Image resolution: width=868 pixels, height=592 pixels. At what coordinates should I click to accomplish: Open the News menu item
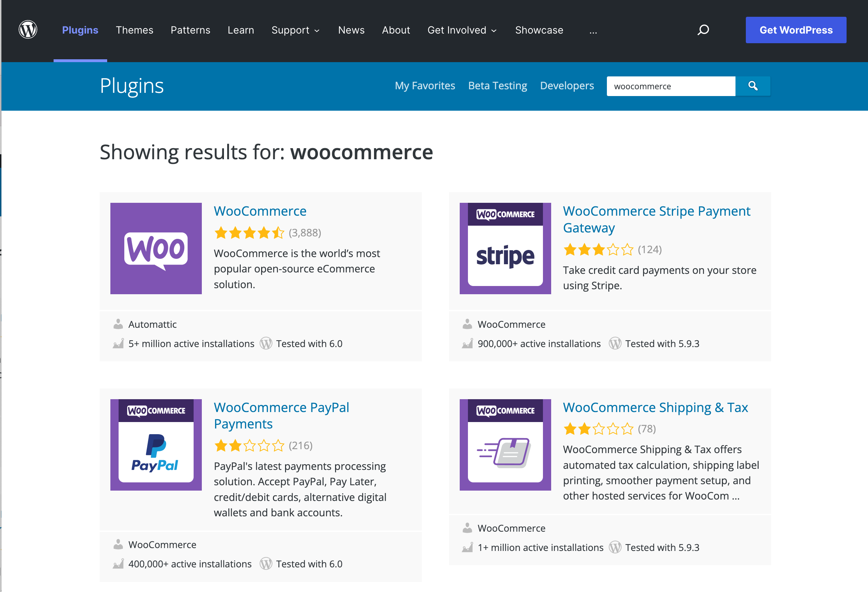[x=351, y=30]
